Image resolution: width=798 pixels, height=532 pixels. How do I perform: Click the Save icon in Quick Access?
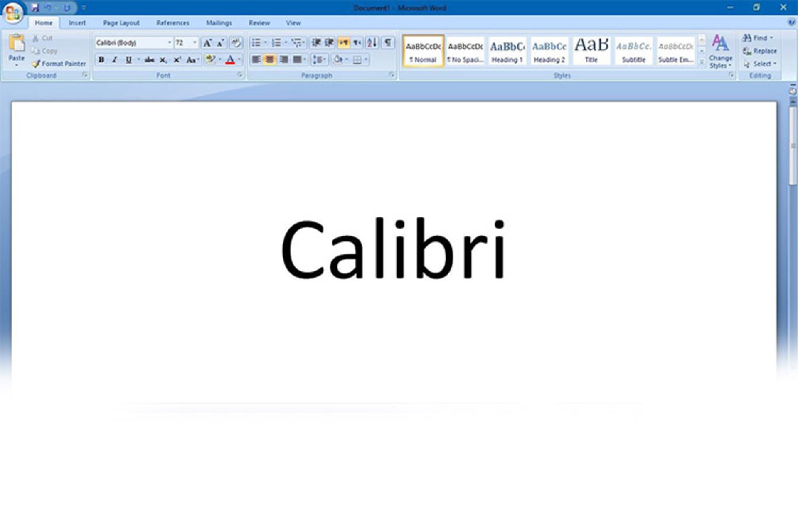[35, 7]
